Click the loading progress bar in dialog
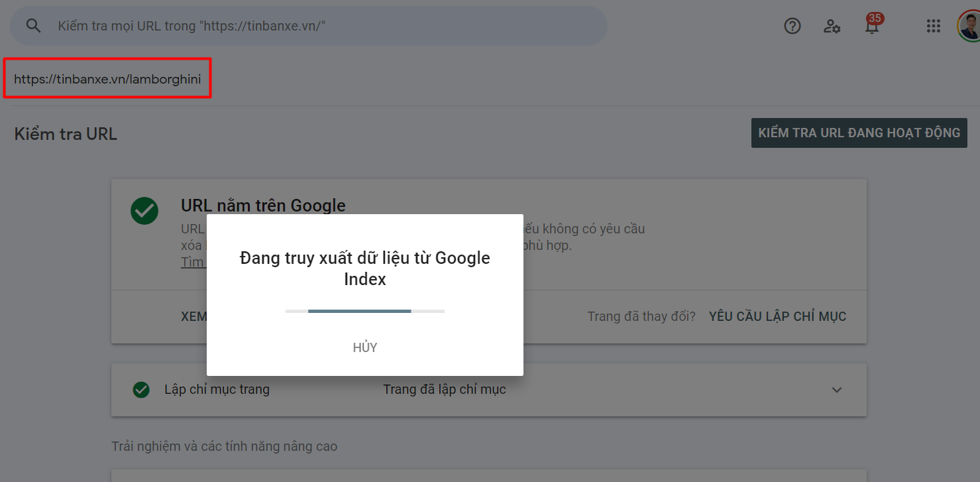 pyautogui.click(x=365, y=310)
